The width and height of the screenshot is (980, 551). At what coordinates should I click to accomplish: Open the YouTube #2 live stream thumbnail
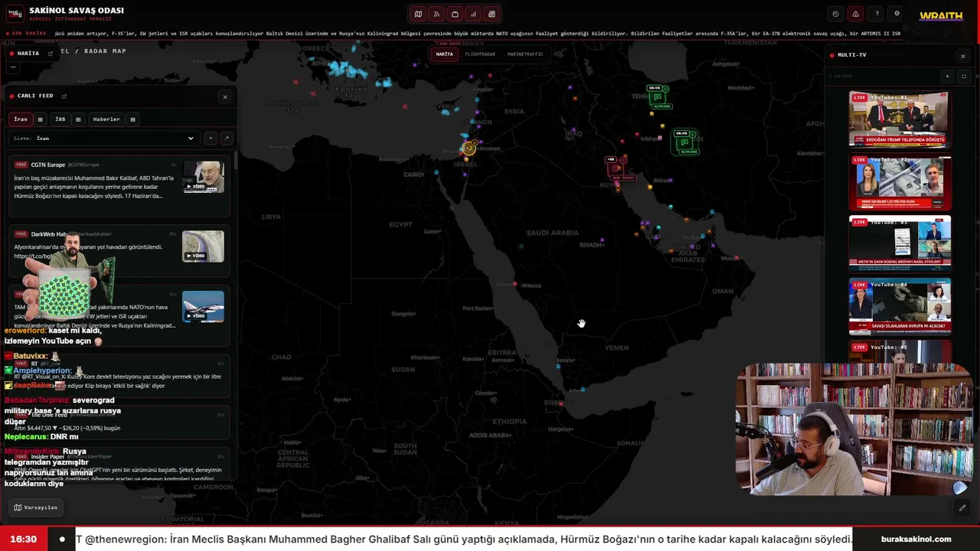click(x=900, y=183)
